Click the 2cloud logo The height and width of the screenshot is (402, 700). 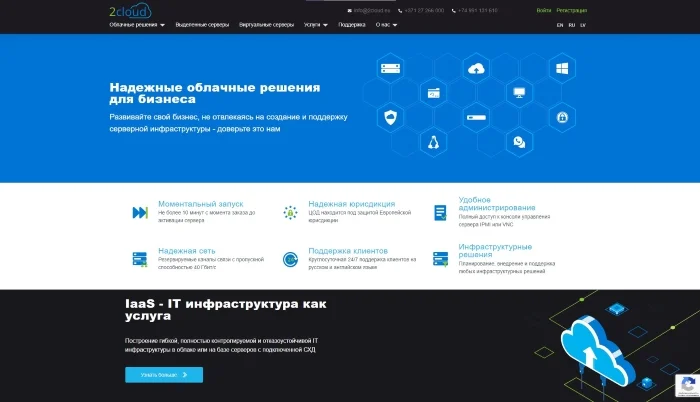[130, 10]
